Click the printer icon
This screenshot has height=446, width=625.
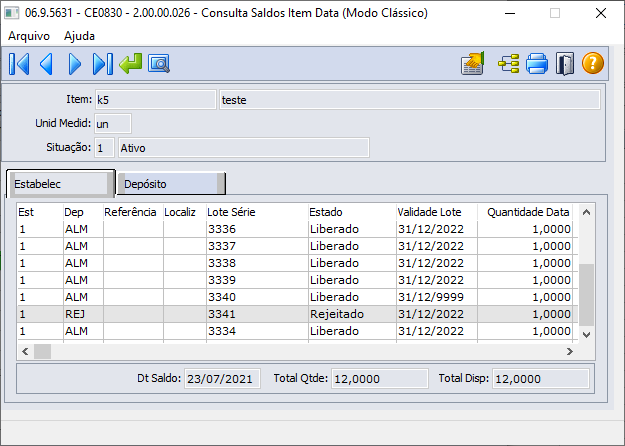537,64
